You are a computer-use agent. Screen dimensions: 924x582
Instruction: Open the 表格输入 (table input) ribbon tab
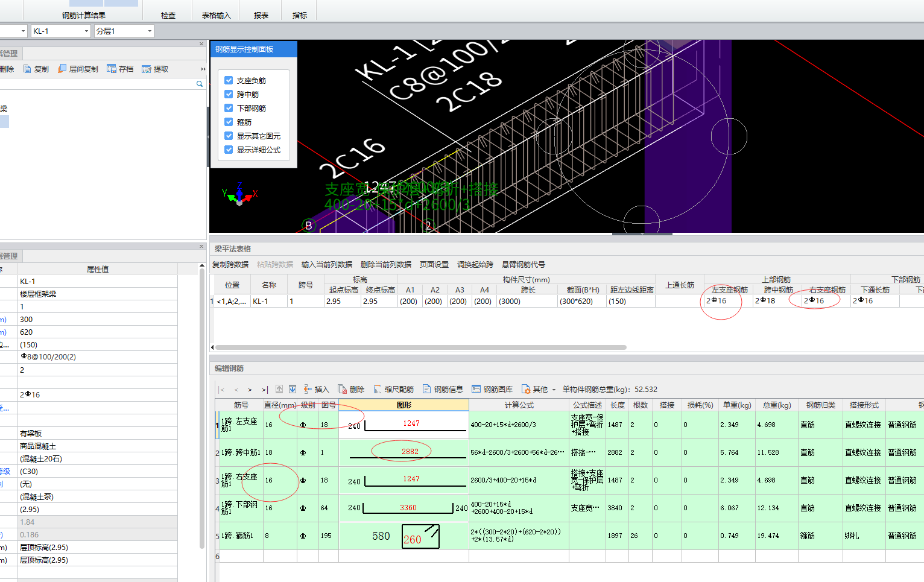216,15
